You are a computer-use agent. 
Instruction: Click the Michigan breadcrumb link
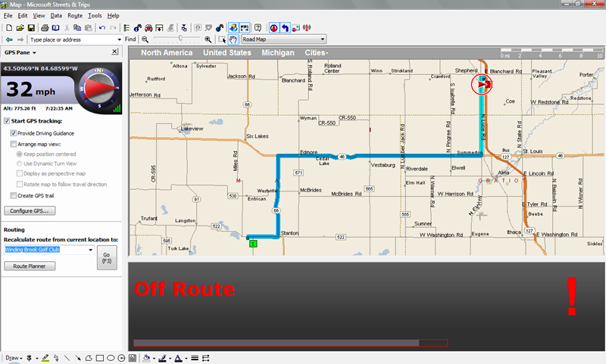tap(278, 53)
